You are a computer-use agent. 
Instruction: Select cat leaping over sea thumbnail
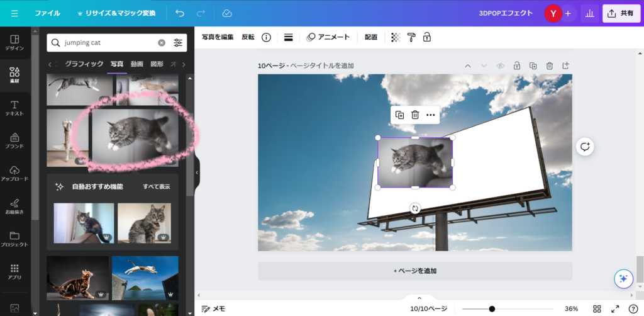pos(145,278)
